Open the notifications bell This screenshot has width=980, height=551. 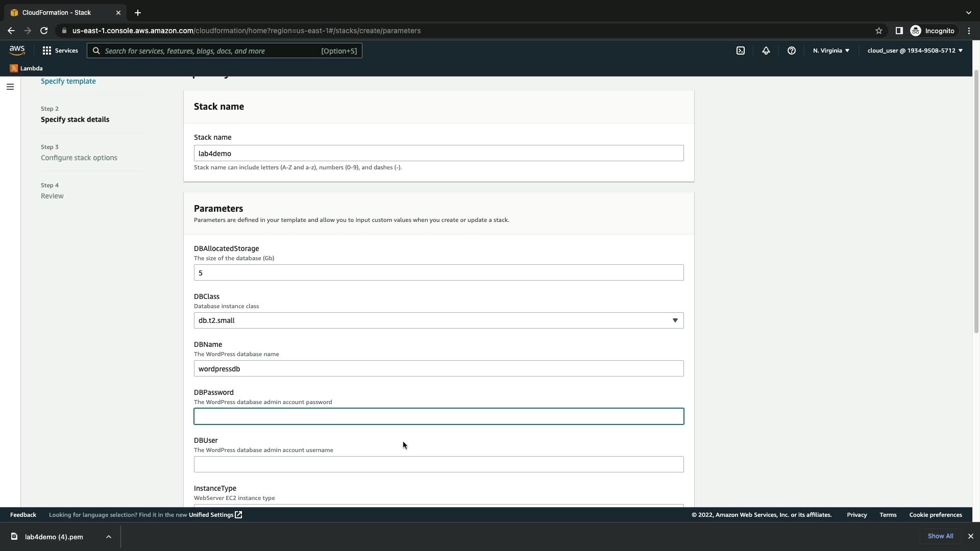766,51
